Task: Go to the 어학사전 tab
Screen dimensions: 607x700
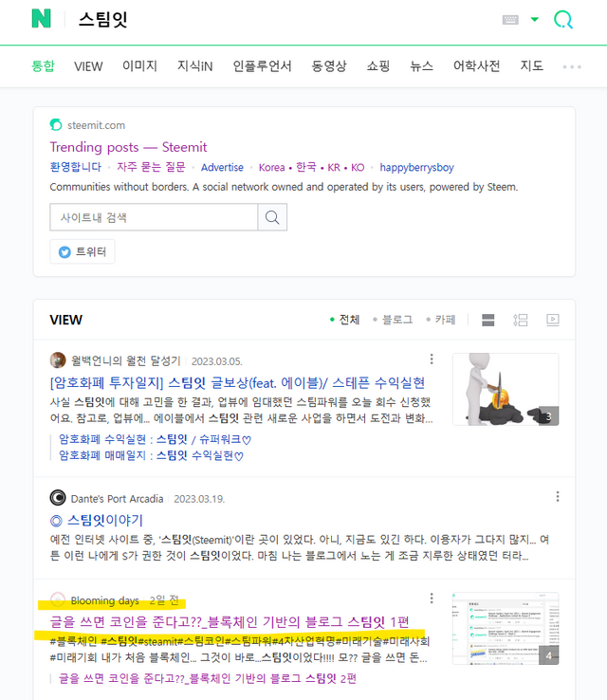Action: point(477,66)
